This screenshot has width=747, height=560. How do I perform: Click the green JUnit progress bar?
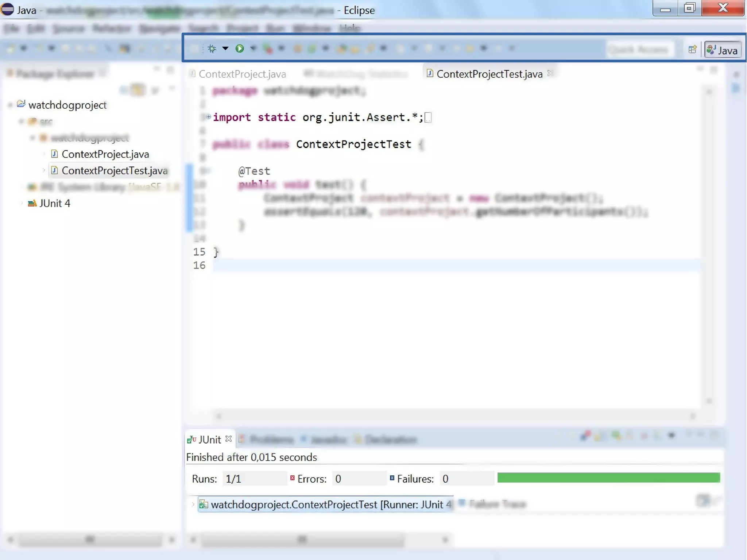(x=608, y=478)
